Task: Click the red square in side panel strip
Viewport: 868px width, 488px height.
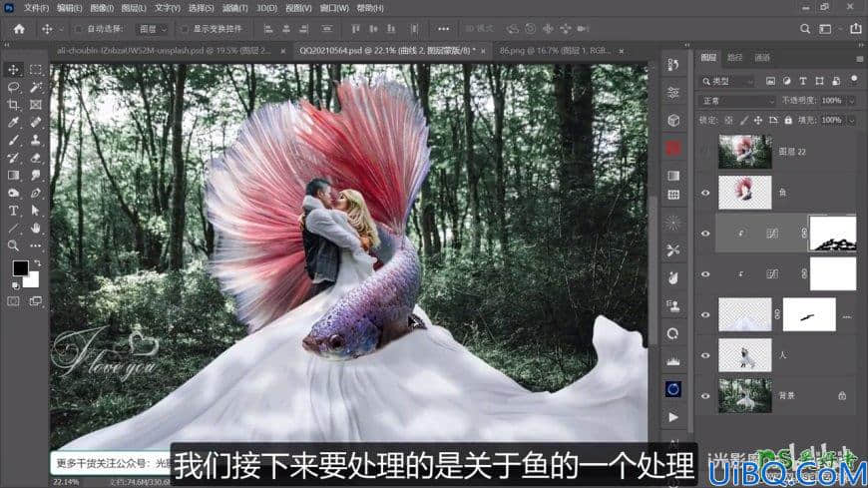Action: [x=673, y=148]
